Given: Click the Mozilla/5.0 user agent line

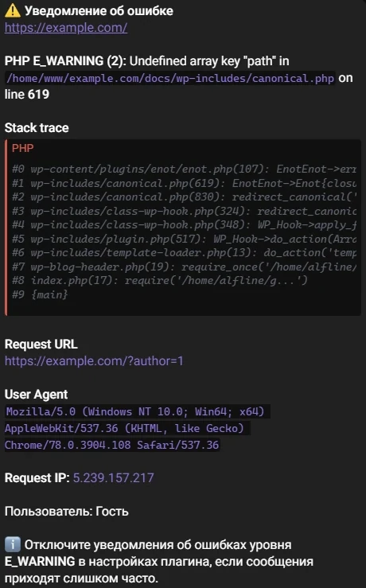Looking at the screenshot, I should [135, 411].
